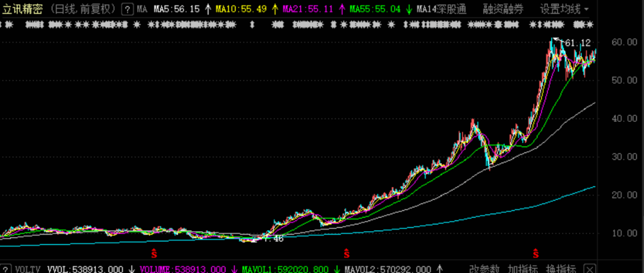Click the stock name 立讯精密
Viewport: 644px width, 273px height.
[23, 9]
